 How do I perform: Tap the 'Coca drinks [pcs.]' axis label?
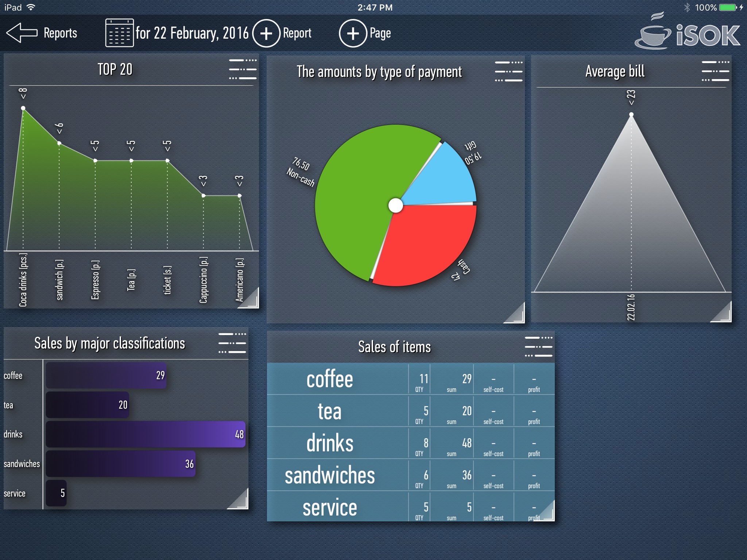23,280
